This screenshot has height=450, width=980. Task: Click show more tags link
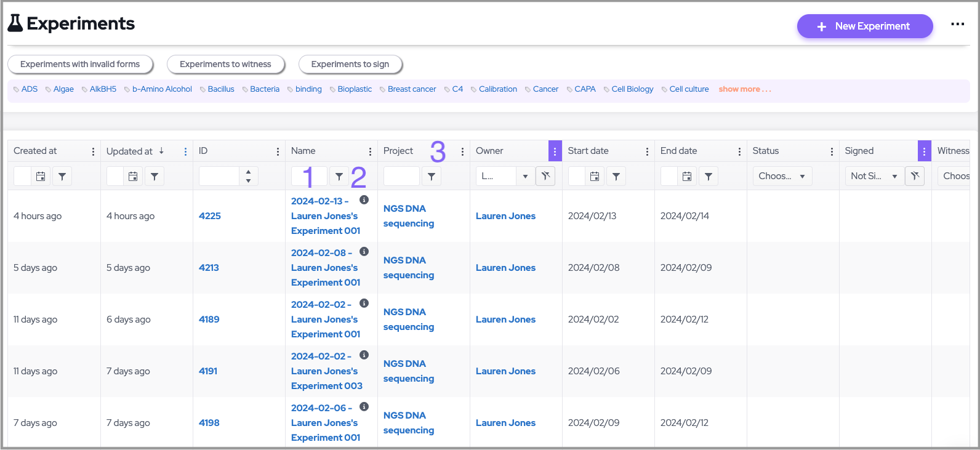pos(744,89)
